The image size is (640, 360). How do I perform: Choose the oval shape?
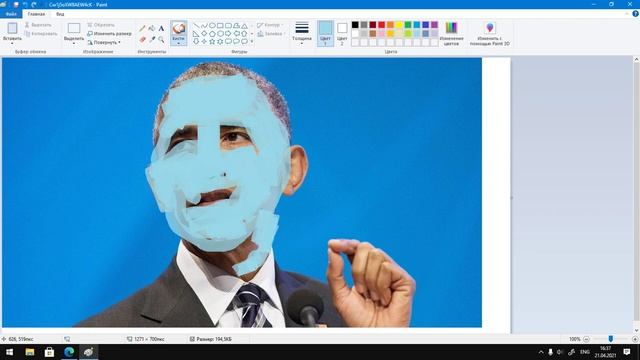click(x=212, y=26)
